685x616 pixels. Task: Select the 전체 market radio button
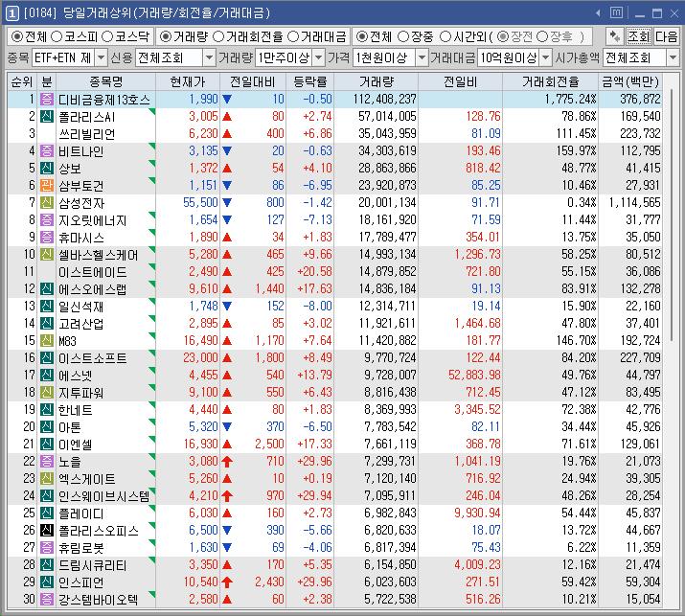pos(16,36)
